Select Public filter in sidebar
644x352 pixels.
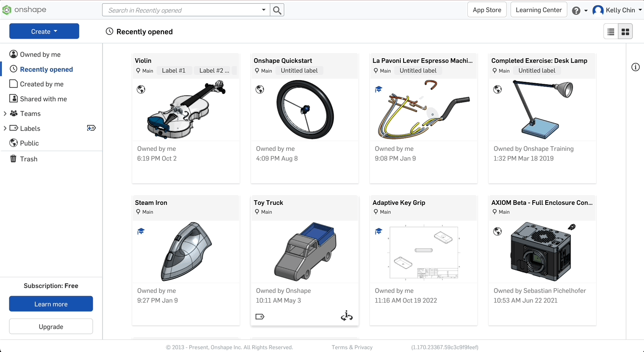pyautogui.click(x=29, y=143)
